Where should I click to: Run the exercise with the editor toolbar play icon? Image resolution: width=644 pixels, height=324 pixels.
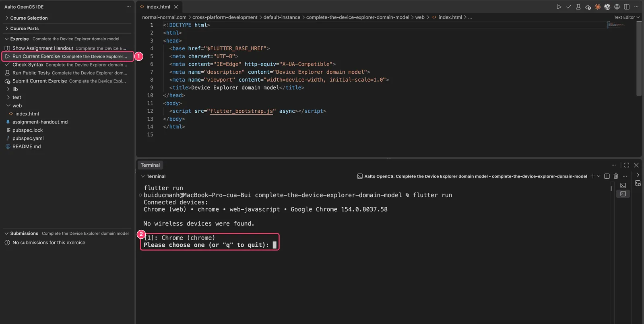[559, 7]
